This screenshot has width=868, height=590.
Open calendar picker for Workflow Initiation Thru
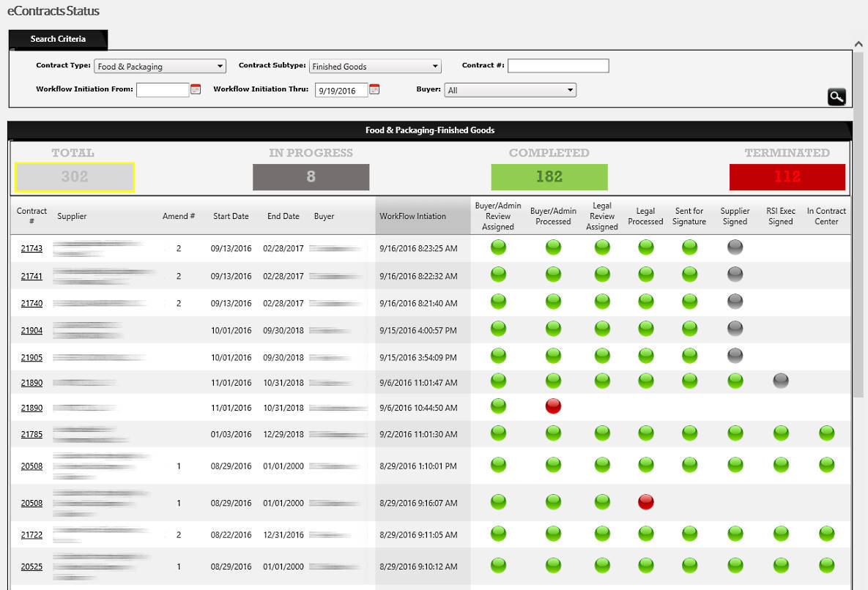pos(375,89)
